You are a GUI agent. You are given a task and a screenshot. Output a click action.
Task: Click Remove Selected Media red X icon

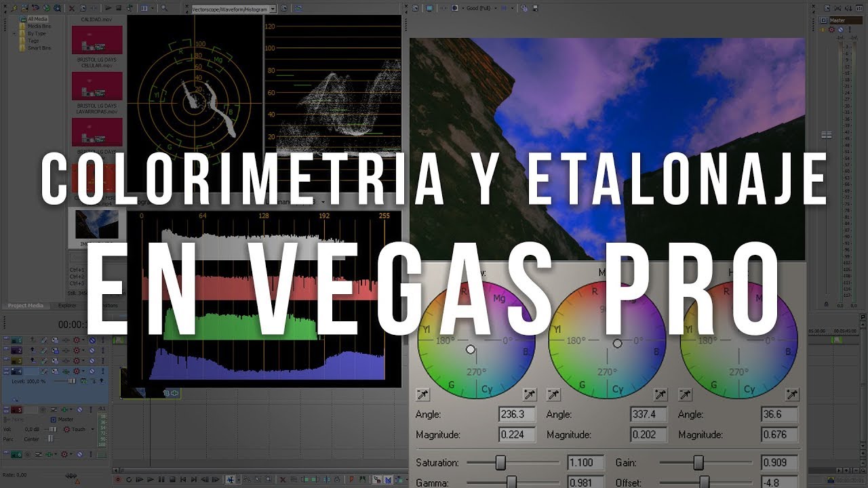coord(71,7)
